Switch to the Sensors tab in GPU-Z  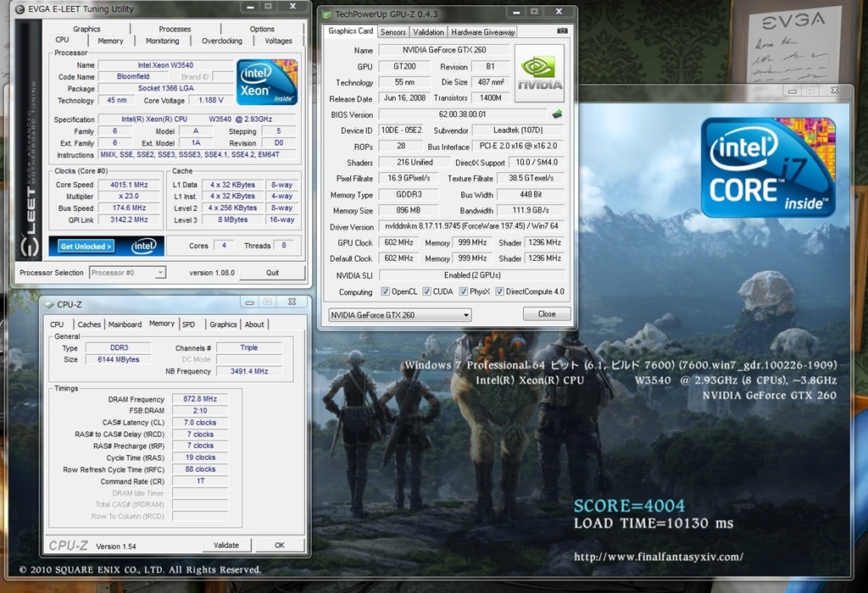click(x=392, y=32)
